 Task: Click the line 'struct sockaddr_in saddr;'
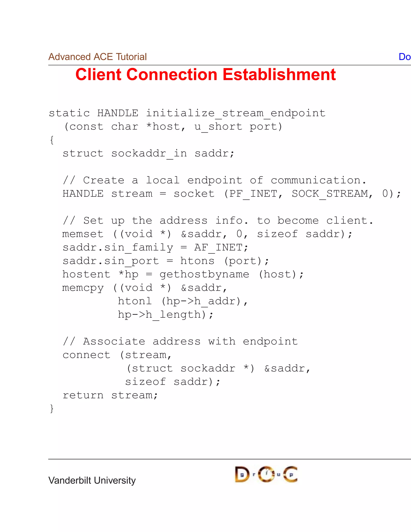(x=149, y=154)
